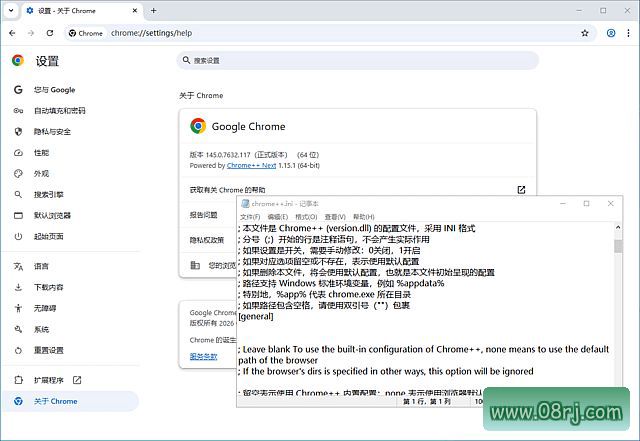640x441 pixels.
Task: Open the Chrome three-dot menu
Action: 628,33
